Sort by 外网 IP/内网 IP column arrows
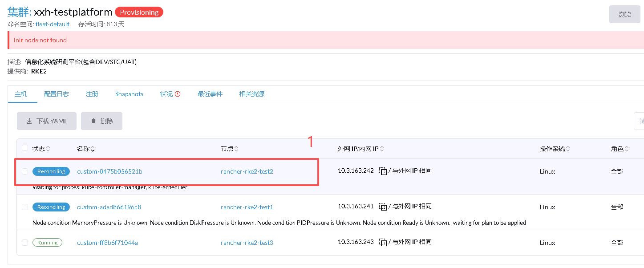644x268 pixels. 382,149
